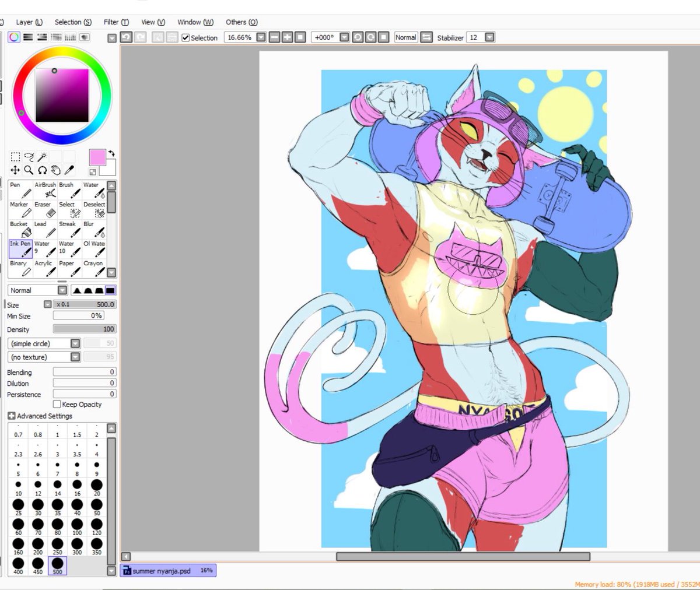Select the Ink Pen tool
Screen dimensions: 700x590
(20, 249)
